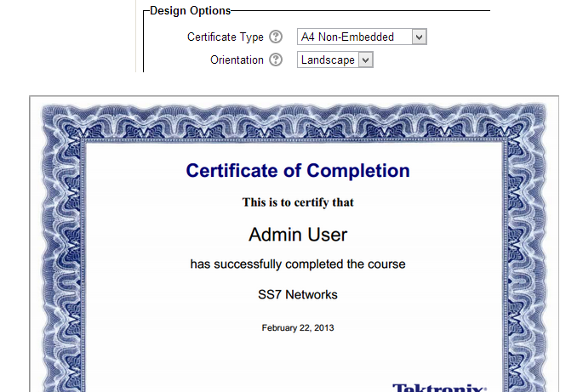Open the Certificate Type combo box
The width and height of the screenshot is (583, 392).
(x=361, y=37)
